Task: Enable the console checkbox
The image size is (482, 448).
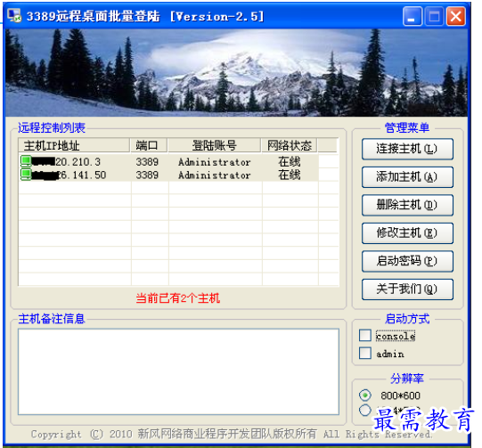Action: pos(365,336)
